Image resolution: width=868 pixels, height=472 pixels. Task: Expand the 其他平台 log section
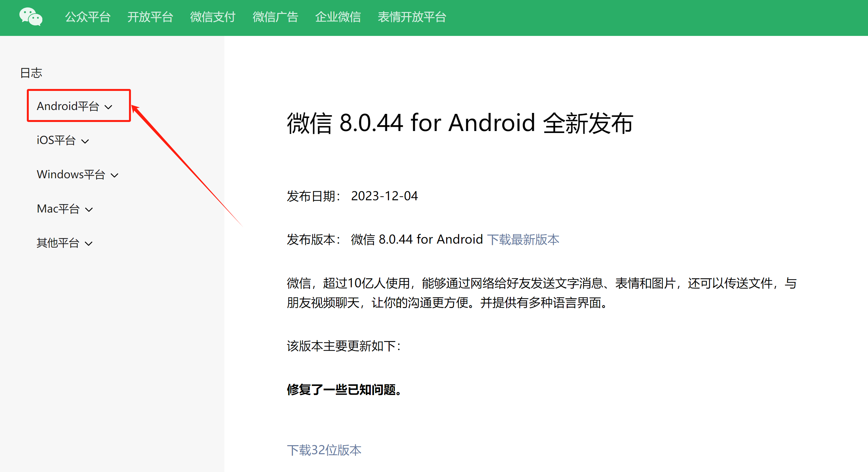[64, 243]
